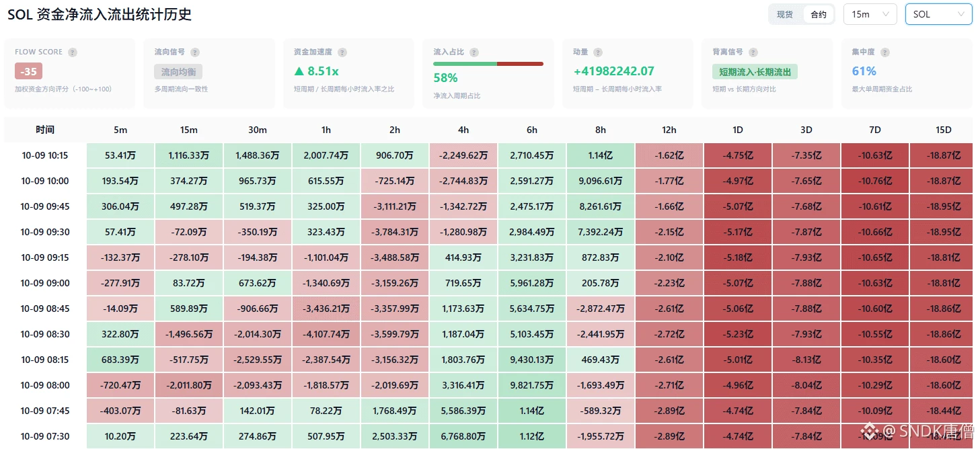Switch to the 现货 market segment
980x449 pixels.
click(x=785, y=14)
